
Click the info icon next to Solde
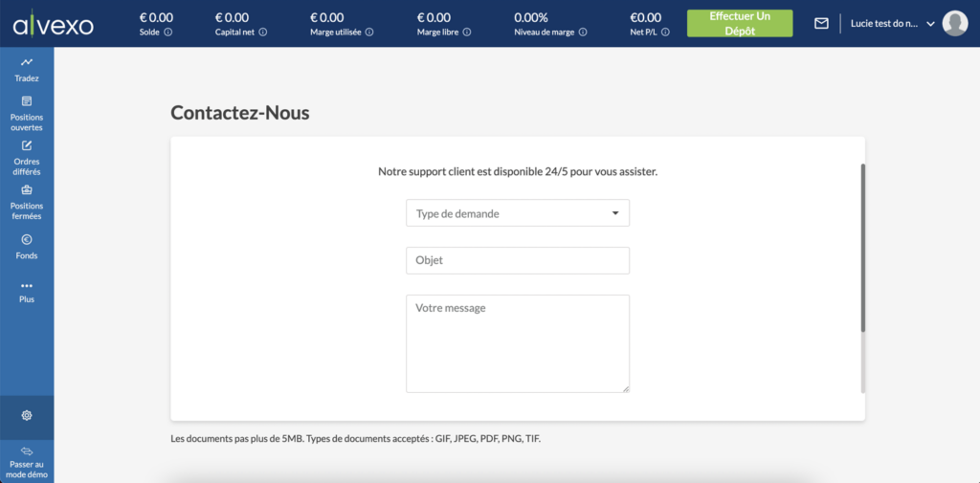click(x=168, y=32)
